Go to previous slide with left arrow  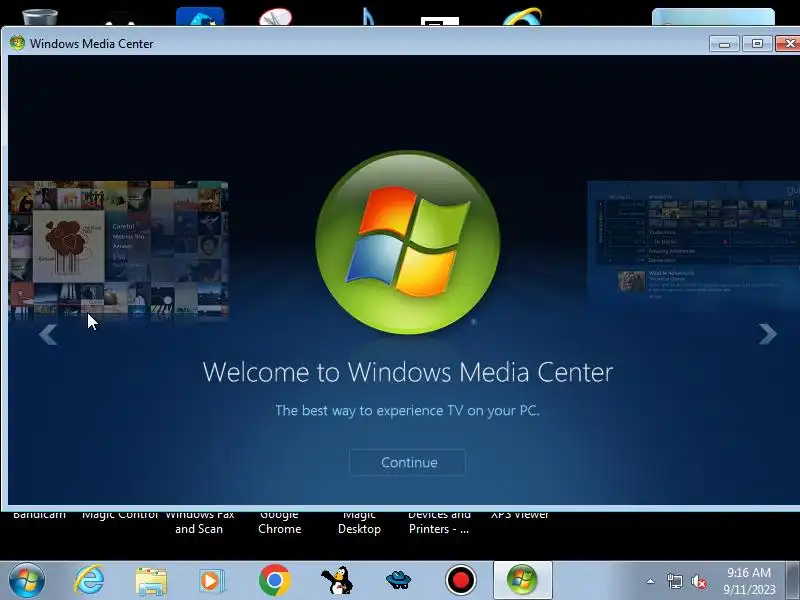pyautogui.click(x=48, y=335)
